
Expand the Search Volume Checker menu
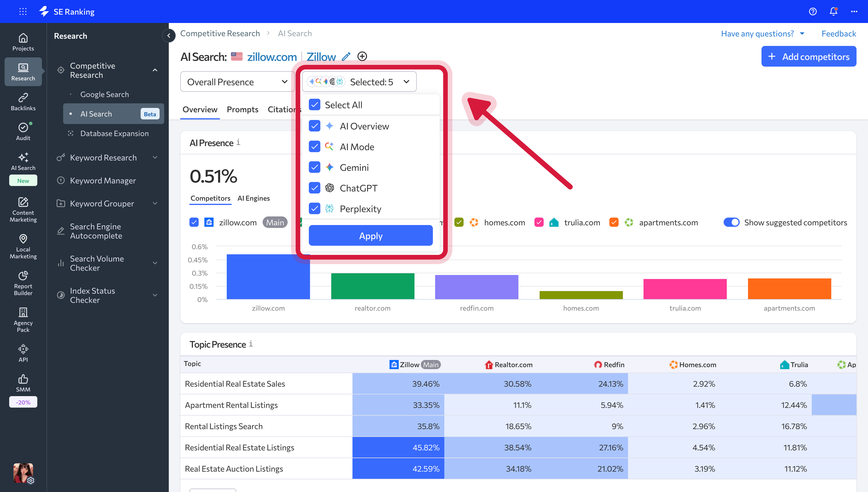155,263
